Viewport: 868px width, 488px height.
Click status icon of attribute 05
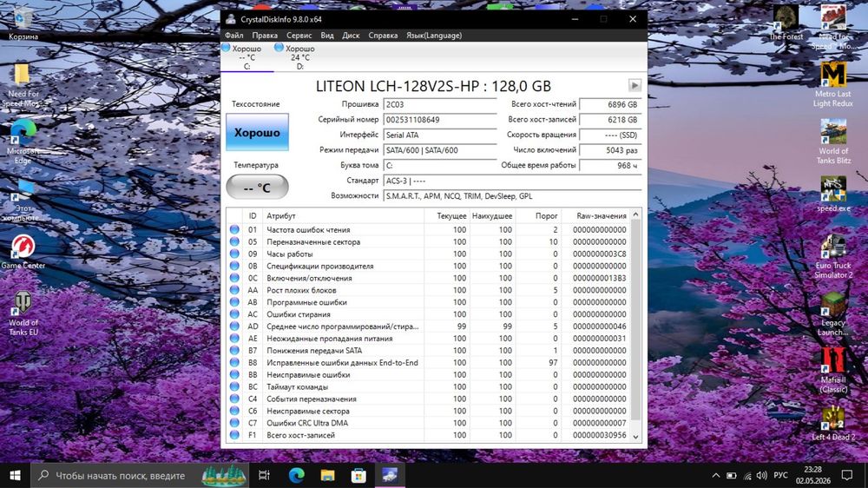tap(234, 241)
